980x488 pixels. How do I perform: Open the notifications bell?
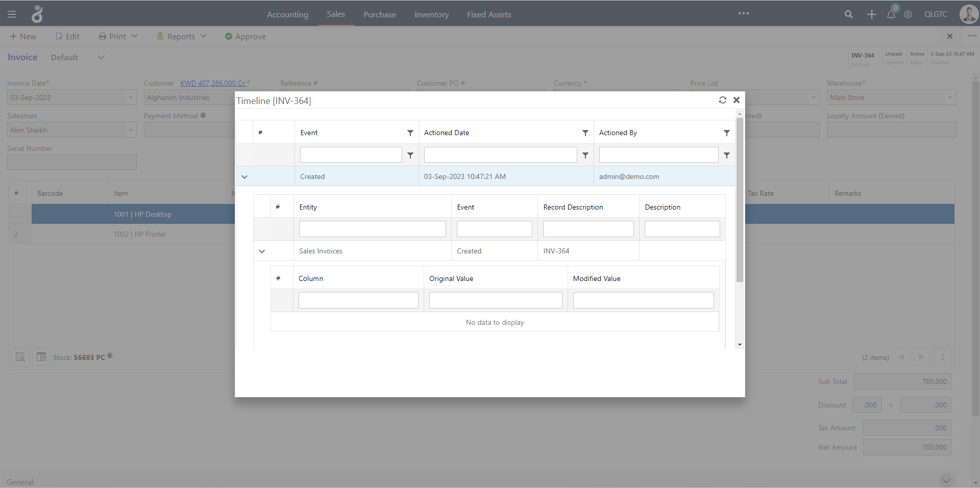coord(891,14)
